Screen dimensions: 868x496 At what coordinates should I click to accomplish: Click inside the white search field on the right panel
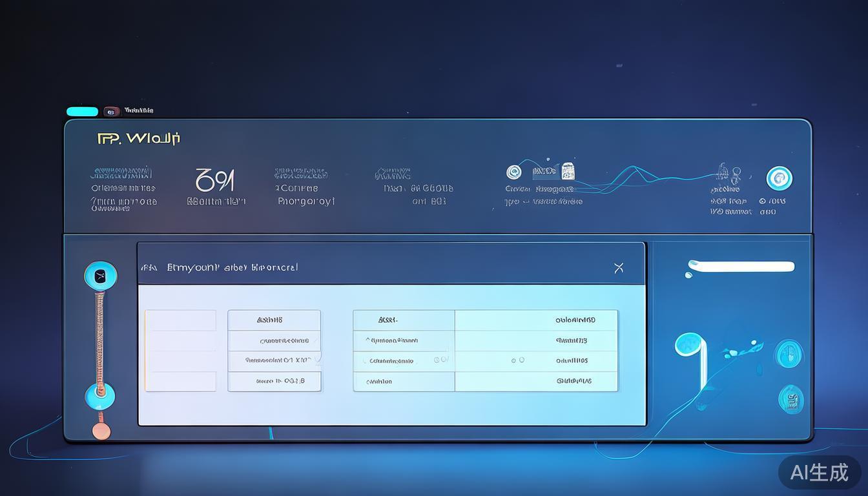pyautogui.click(x=741, y=266)
